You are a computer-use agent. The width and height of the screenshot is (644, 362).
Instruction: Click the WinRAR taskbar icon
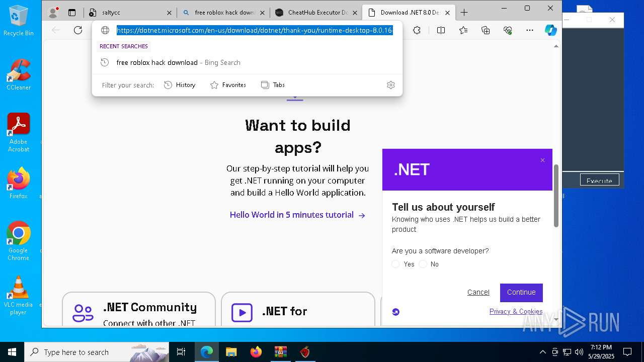[280, 352]
